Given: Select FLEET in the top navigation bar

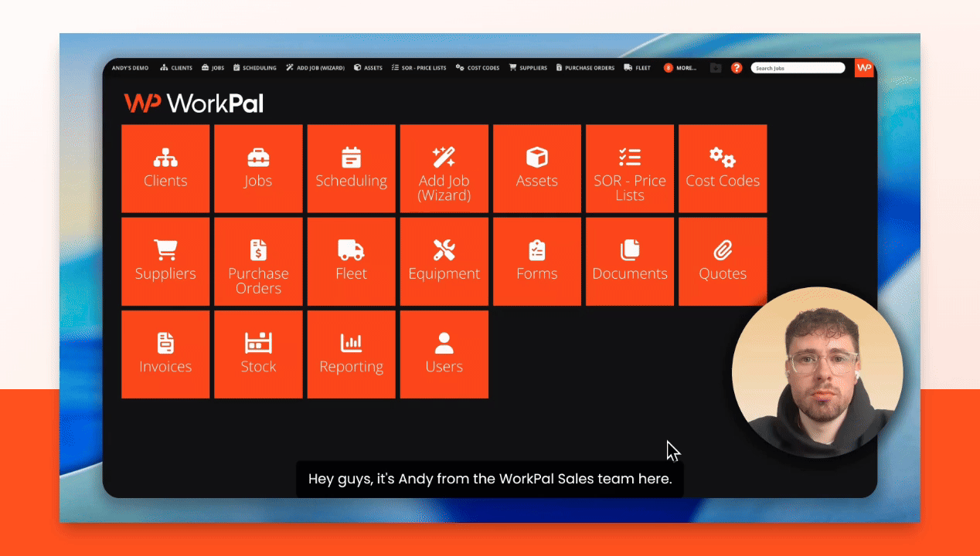Looking at the screenshot, I should [638, 68].
